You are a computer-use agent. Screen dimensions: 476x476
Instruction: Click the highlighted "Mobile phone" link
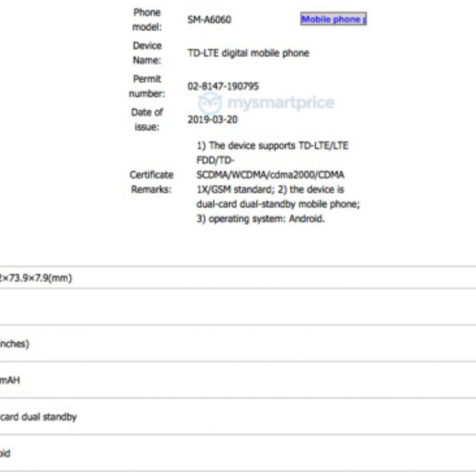[333, 19]
